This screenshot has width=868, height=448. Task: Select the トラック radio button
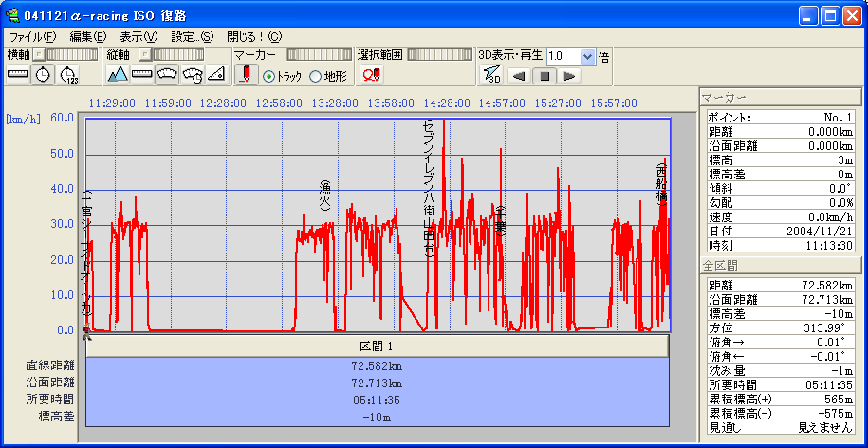tap(268, 76)
